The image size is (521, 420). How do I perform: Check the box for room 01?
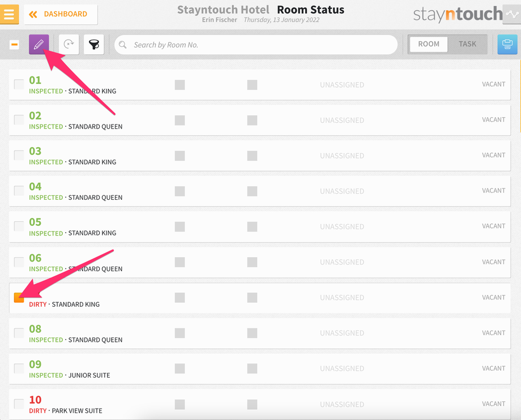pos(19,84)
